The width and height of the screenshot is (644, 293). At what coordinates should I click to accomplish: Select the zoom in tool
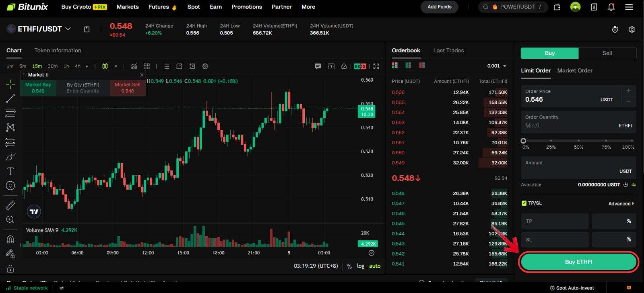tap(10, 219)
